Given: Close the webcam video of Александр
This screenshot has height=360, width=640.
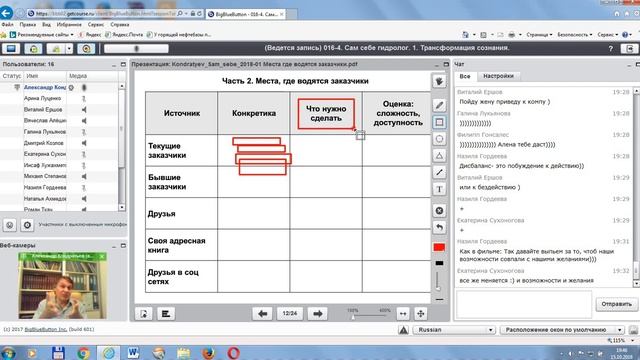Looking at the screenshot, I should coord(102,256).
